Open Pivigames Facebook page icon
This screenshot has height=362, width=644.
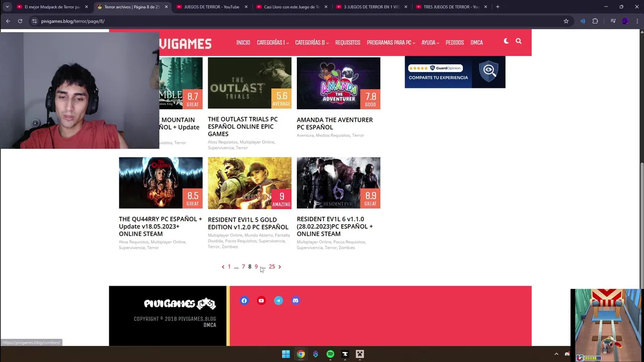(x=244, y=301)
